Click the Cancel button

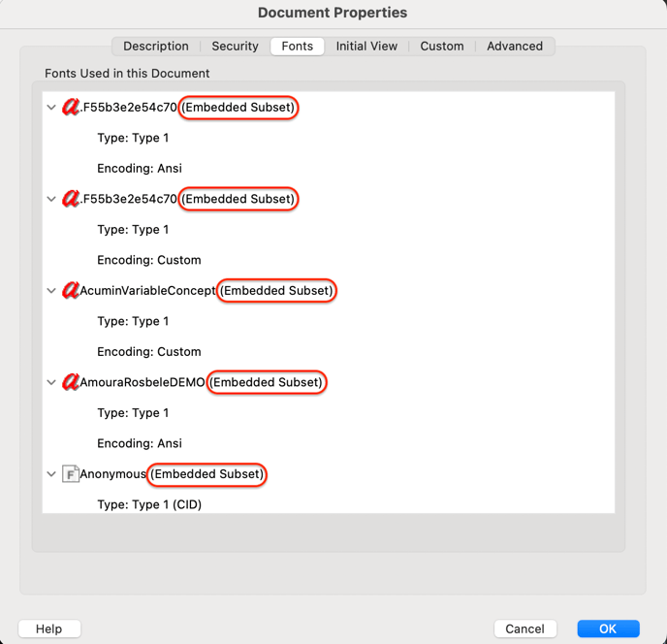point(525,628)
